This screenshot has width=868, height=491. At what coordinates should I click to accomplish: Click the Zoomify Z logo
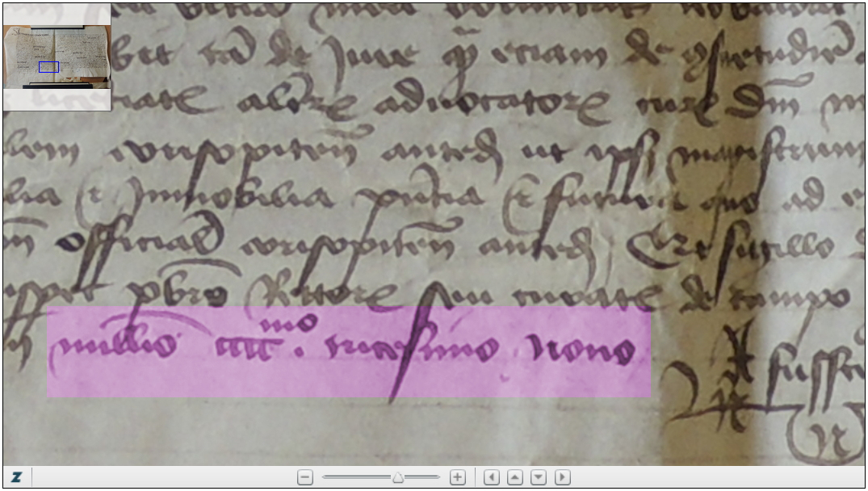(16, 477)
